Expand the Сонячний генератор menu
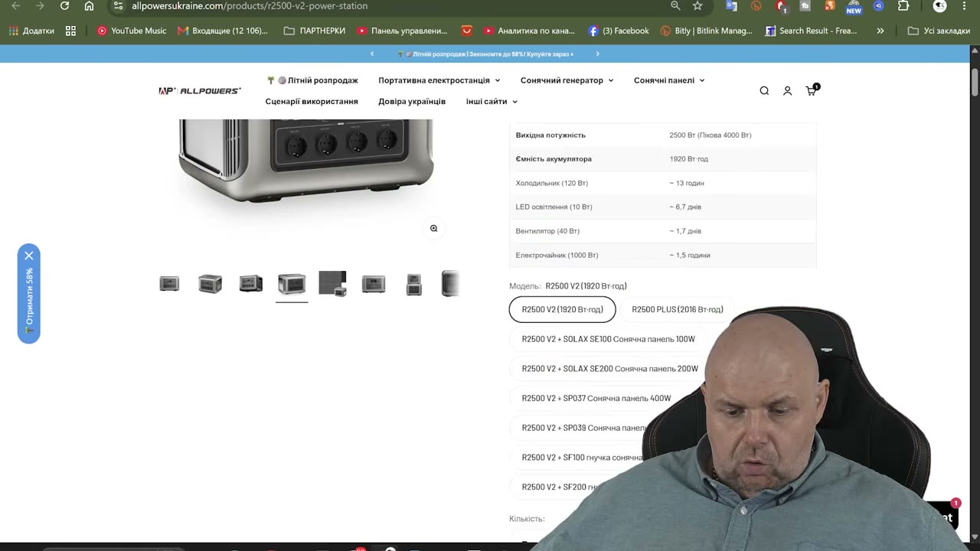Viewport: 980px width, 551px height. tap(567, 80)
